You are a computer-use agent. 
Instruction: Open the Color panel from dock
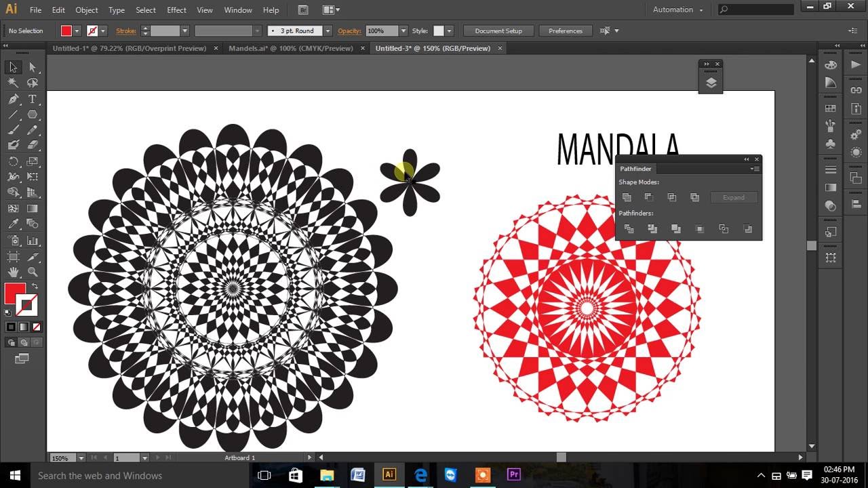pos(831,65)
